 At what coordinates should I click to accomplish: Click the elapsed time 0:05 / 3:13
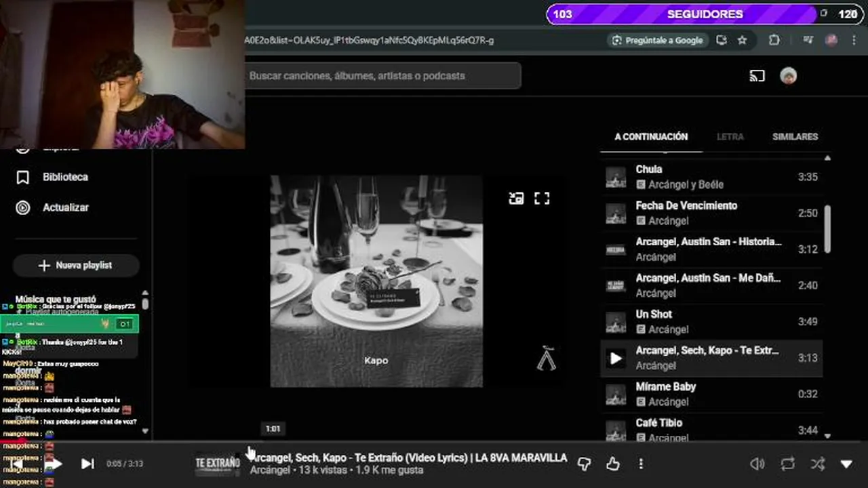[x=125, y=464]
